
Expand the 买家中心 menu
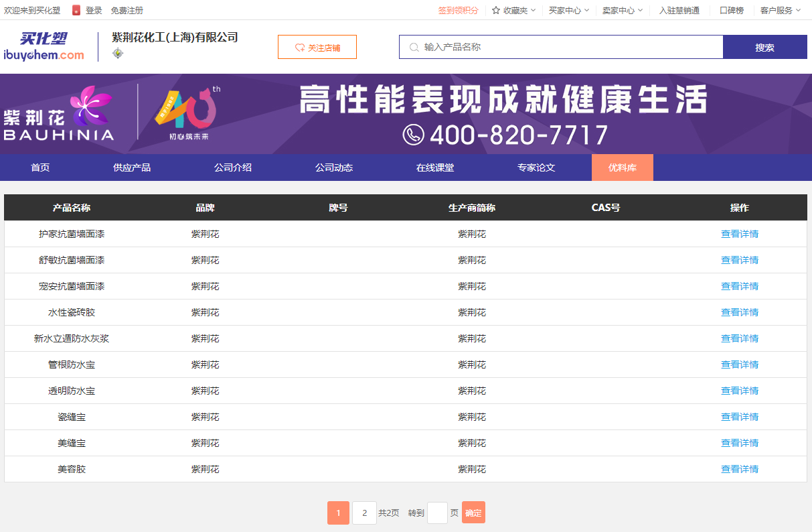tap(569, 10)
